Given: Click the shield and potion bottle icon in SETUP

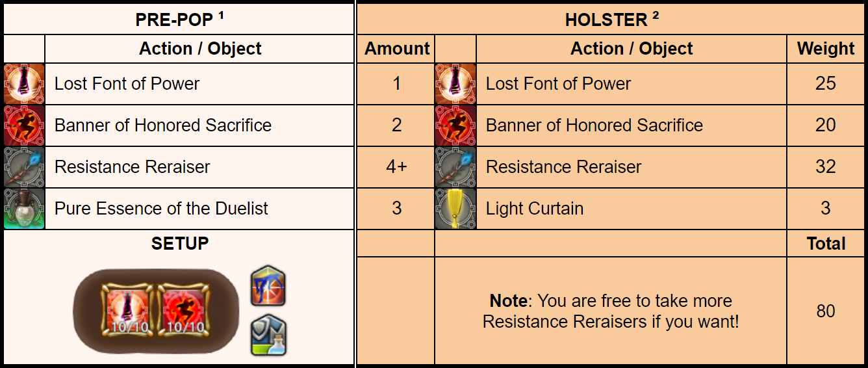Looking at the screenshot, I should 268,335.
